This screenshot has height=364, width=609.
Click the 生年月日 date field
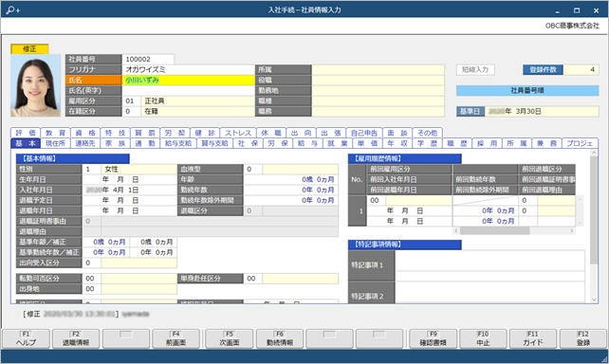tap(130, 180)
